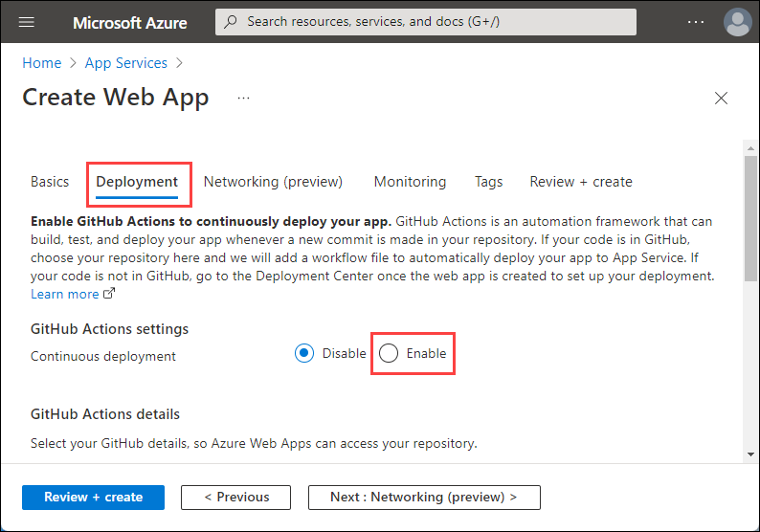Open the Review + create tab
The image size is (760, 532).
tap(581, 182)
